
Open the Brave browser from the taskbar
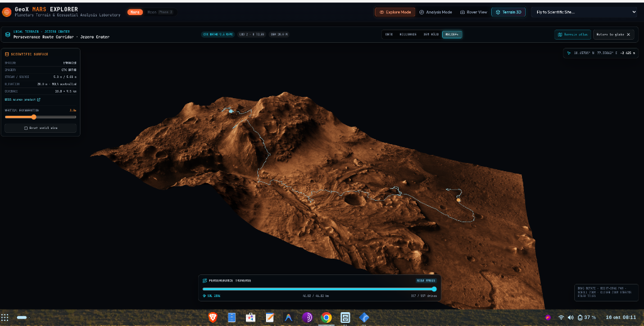click(x=213, y=317)
